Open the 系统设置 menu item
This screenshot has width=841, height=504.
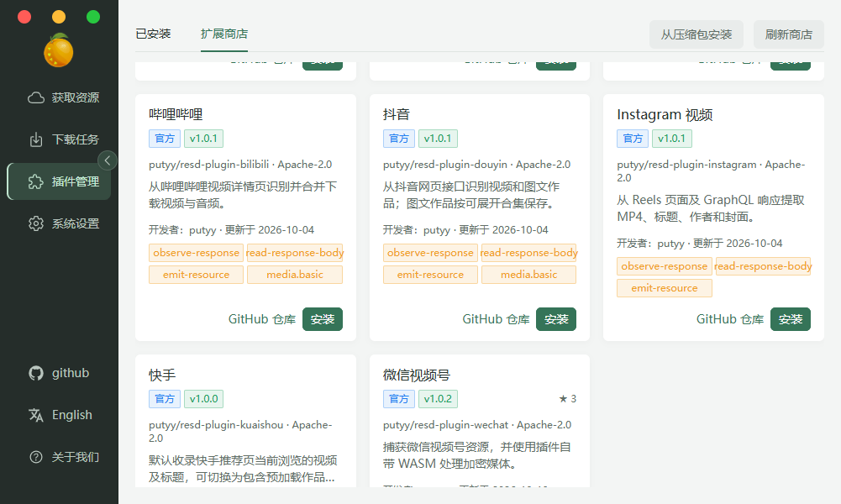(59, 223)
